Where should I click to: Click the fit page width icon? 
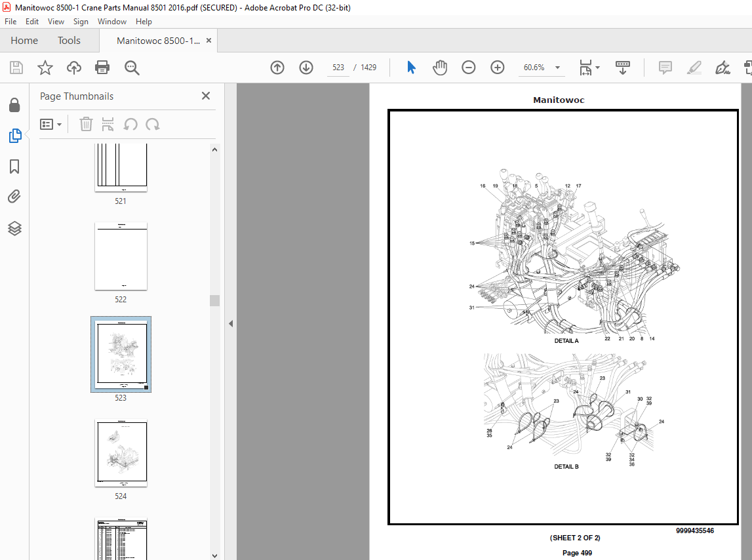coord(585,68)
